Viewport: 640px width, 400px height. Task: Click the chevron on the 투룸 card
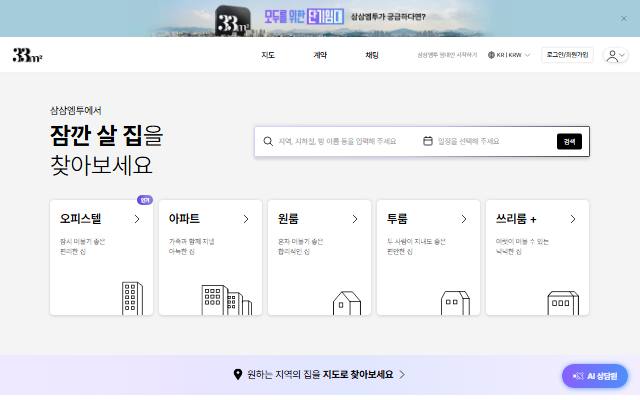tap(464, 219)
